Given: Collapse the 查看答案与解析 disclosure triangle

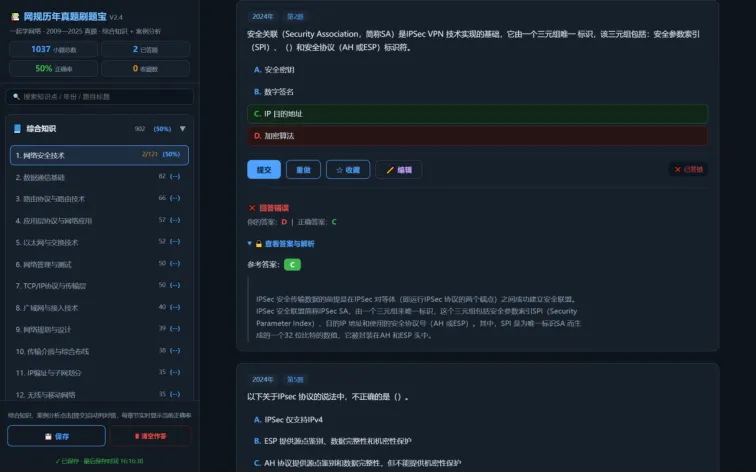Looking at the screenshot, I should [x=249, y=243].
